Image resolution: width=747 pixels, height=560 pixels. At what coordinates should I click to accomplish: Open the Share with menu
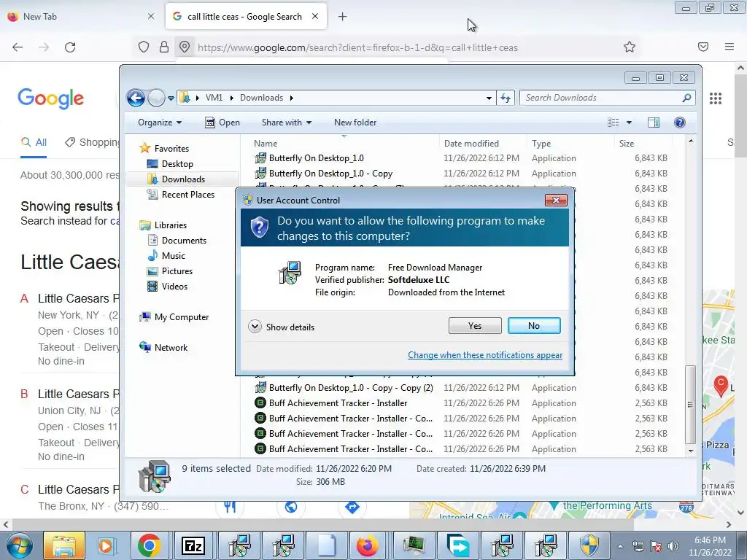[x=286, y=122]
